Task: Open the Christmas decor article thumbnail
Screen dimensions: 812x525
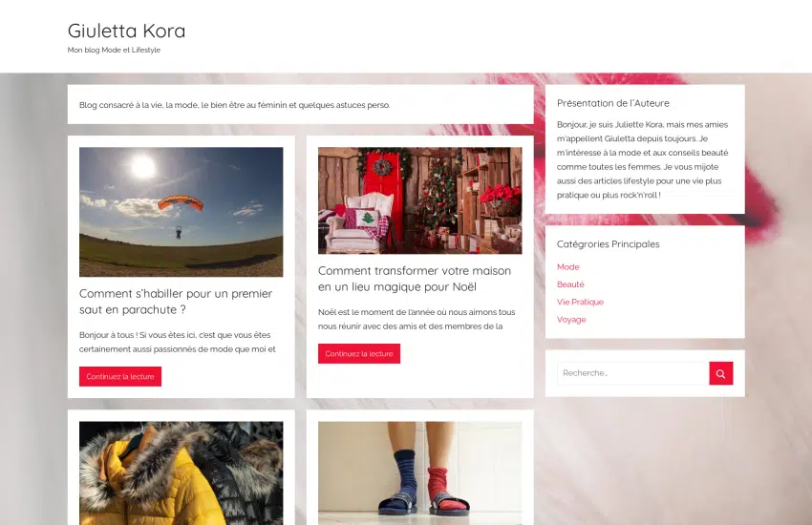Action: (420, 200)
